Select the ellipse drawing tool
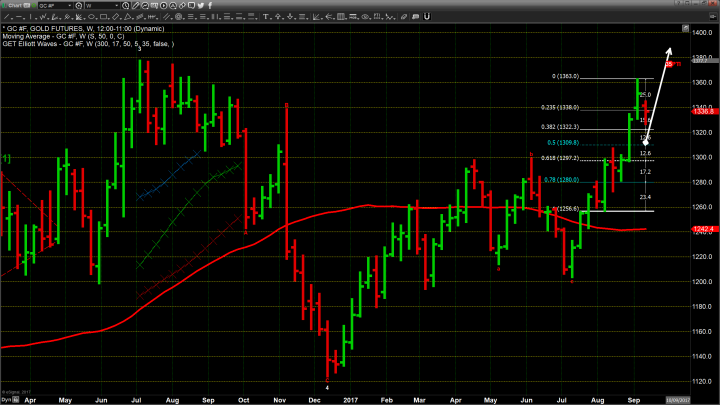 click(x=91, y=17)
